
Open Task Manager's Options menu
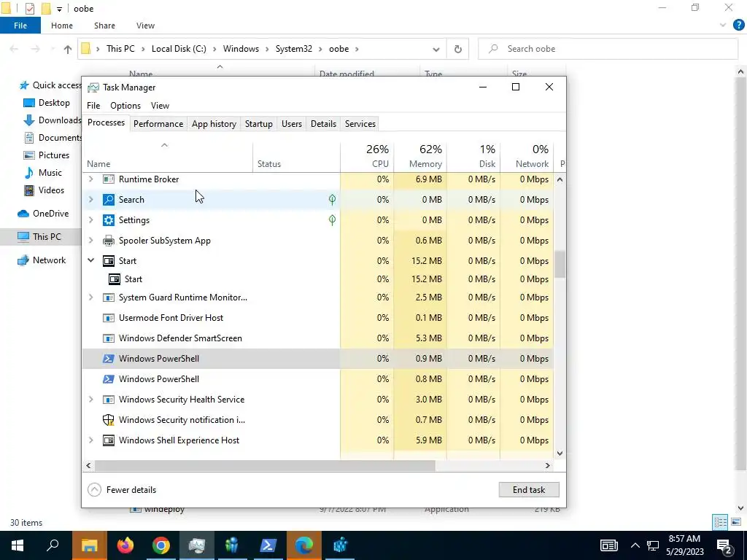point(125,106)
